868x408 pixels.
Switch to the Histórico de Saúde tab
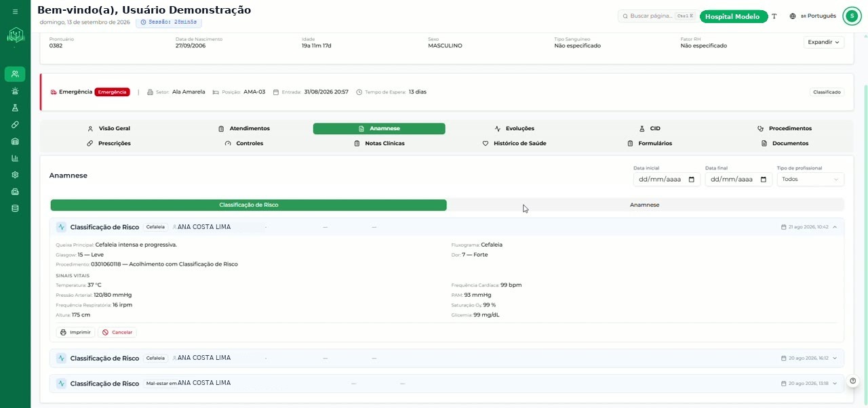click(x=514, y=144)
